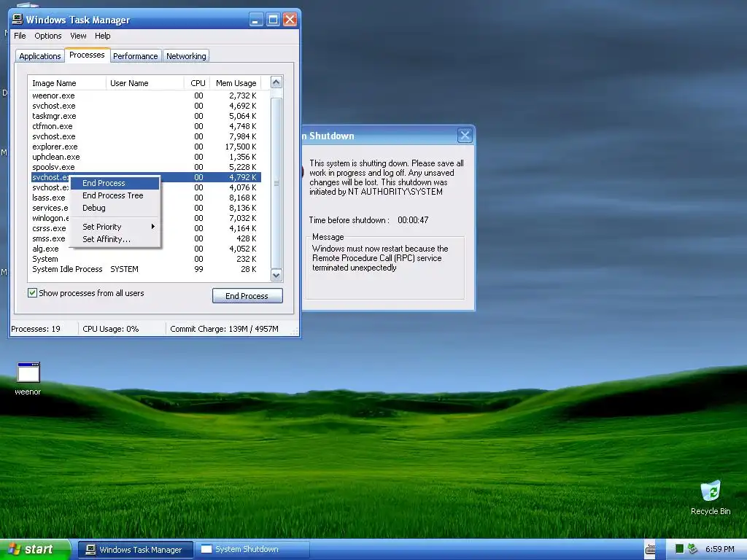Open the weenor desktop shortcut icon
Screen dimensions: 747x560
click(x=28, y=373)
